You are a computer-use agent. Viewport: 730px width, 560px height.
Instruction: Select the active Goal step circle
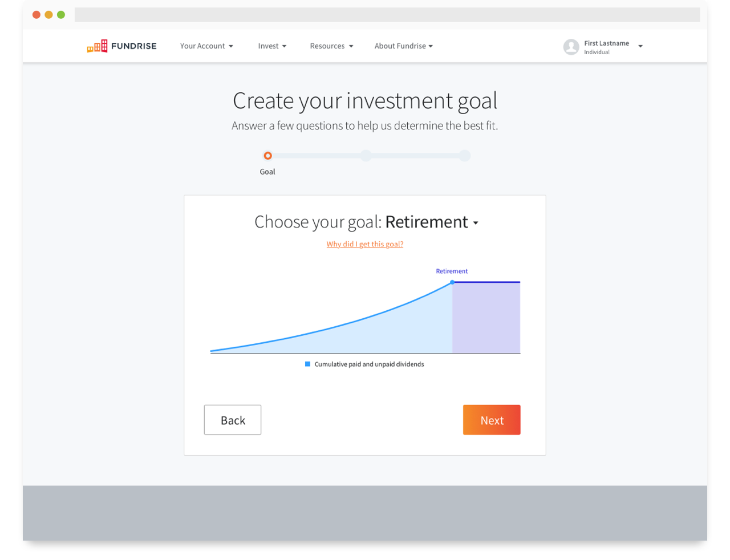[267, 156]
